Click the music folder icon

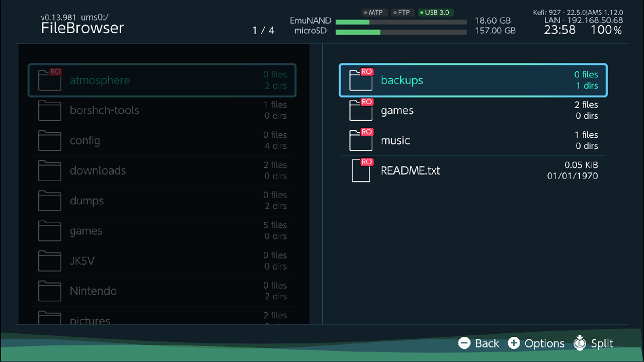[361, 140]
